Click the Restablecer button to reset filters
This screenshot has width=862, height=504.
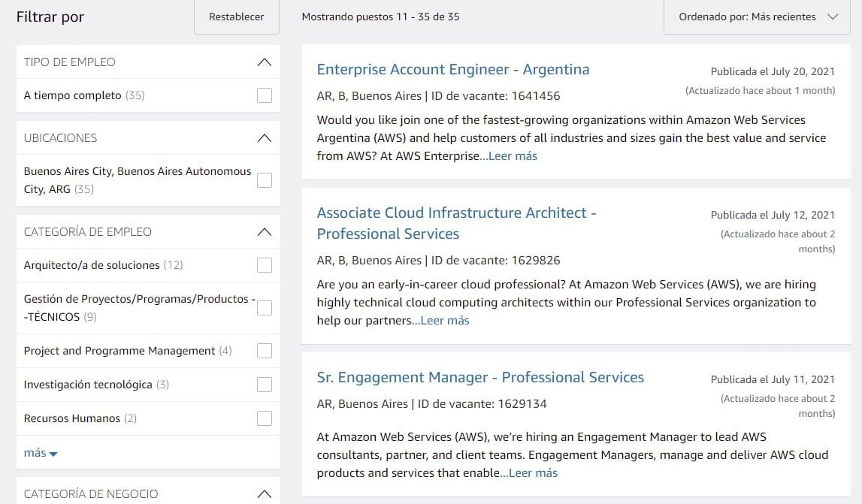pos(236,17)
